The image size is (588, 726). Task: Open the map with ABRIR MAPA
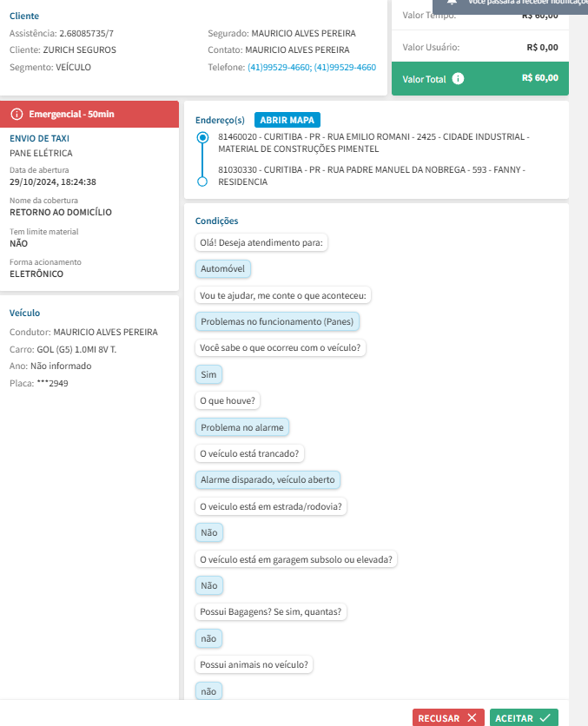(287, 120)
